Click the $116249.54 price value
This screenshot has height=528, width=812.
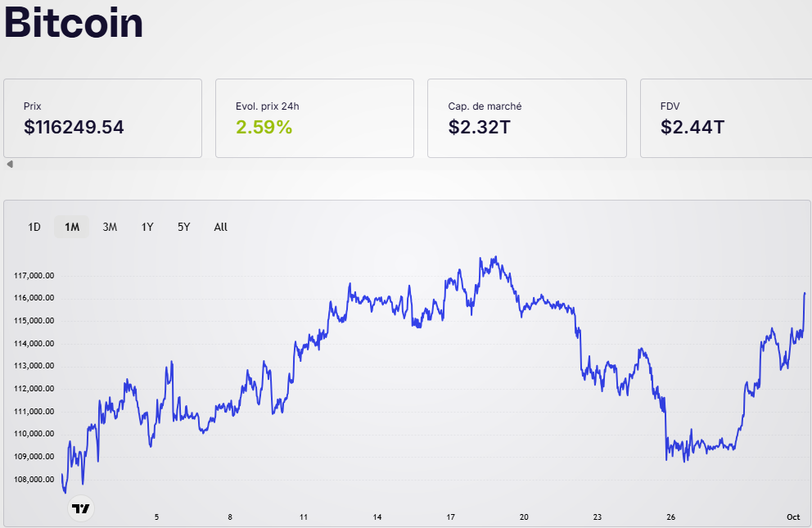pyautogui.click(x=74, y=127)
